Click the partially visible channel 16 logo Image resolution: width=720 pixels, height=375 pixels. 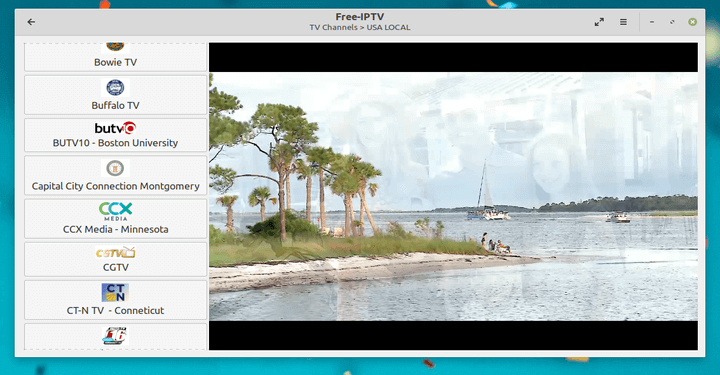coord(115,336)
